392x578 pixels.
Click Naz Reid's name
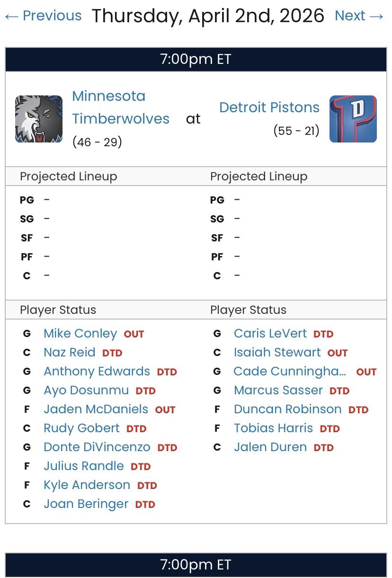pyautogui.click(x=70, y=352)
